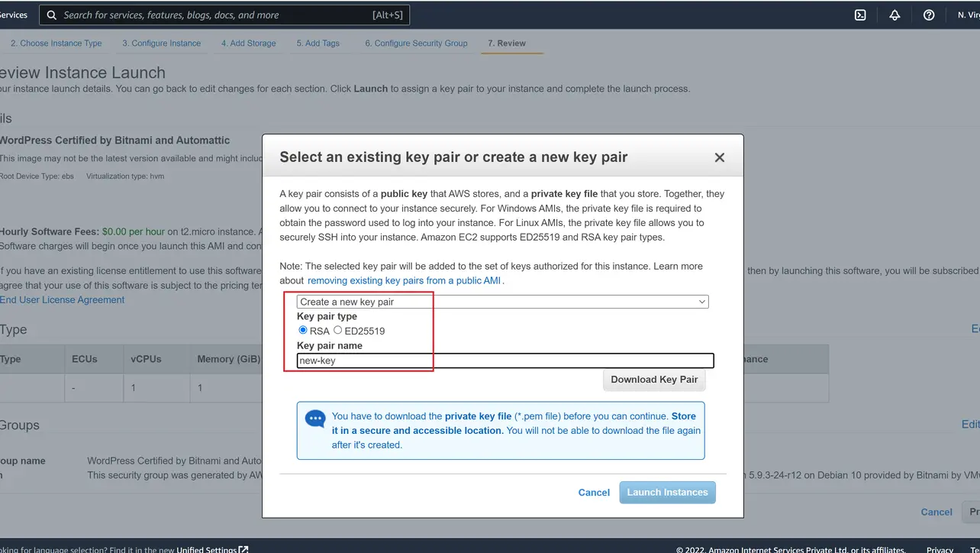Click external link icon beside Unified Settings
980x553 pixels.
(x=243, y=549)
